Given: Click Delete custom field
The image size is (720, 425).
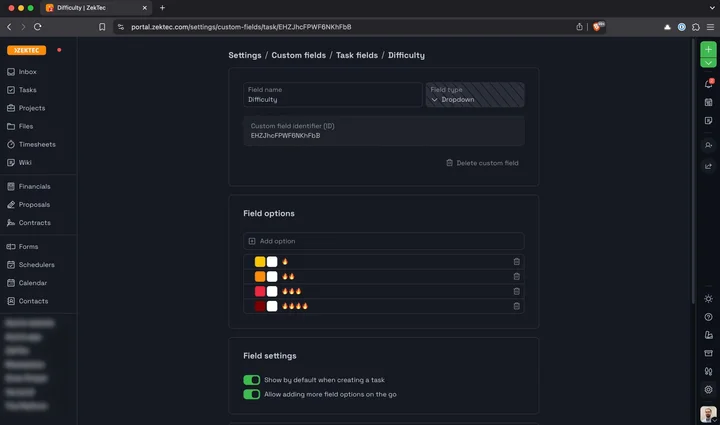Looking at the screenshot, I should [482, 163].
